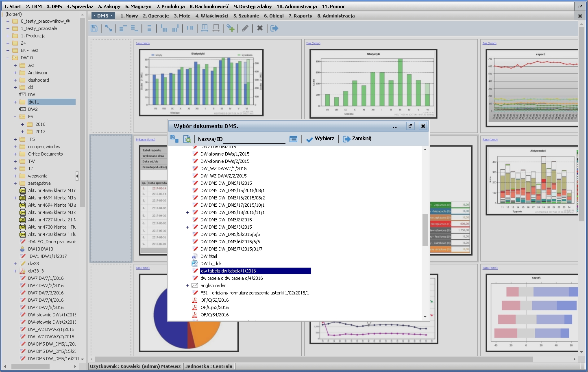
Task: Click the three dots in dialog title bar
Action: click(395, 127)
